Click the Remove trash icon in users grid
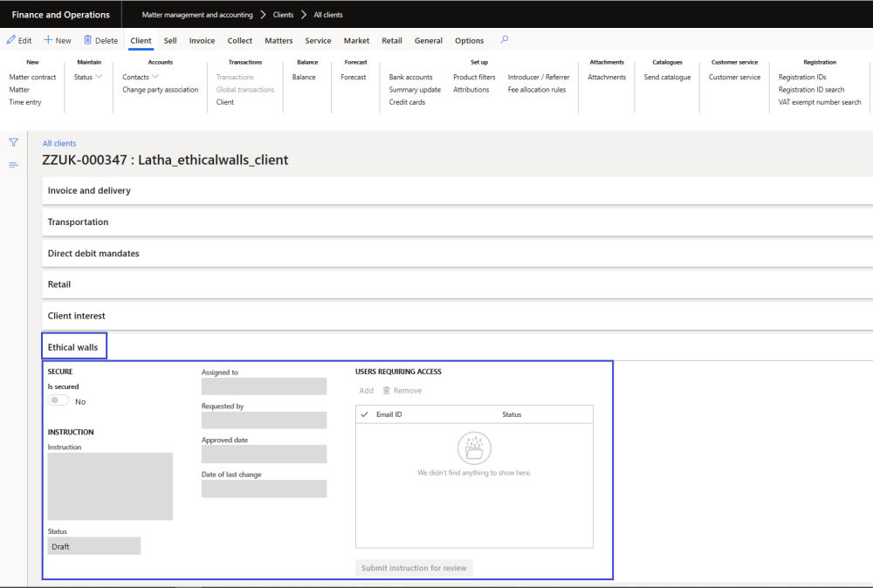This screenshot has width=873, height=588. coord(387,391)
